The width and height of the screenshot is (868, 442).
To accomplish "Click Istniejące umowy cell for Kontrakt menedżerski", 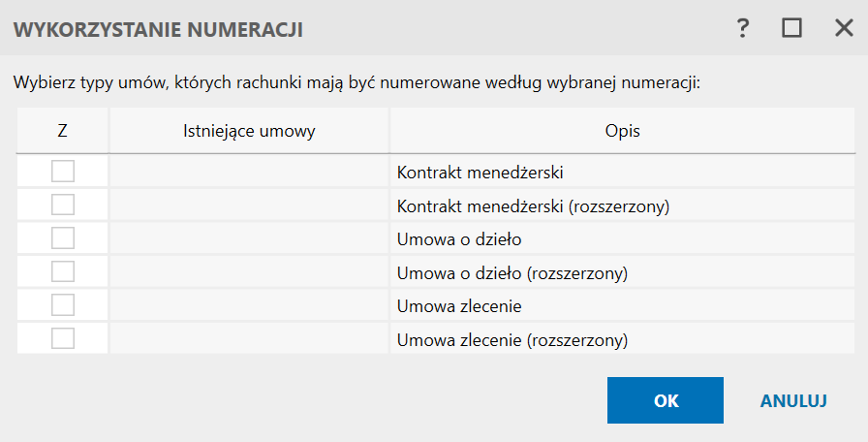I will point(249,173).
